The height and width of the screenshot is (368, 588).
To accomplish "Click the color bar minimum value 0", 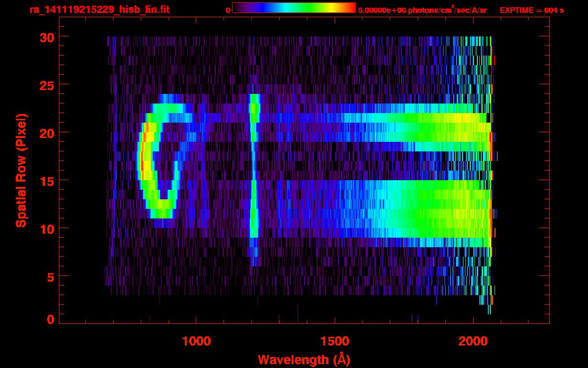I will (227, 10).
